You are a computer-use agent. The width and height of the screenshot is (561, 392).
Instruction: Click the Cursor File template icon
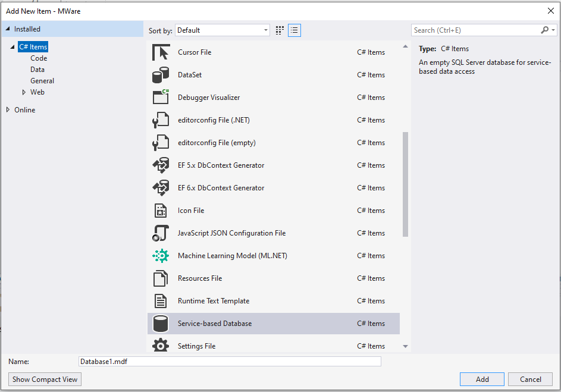161,52
